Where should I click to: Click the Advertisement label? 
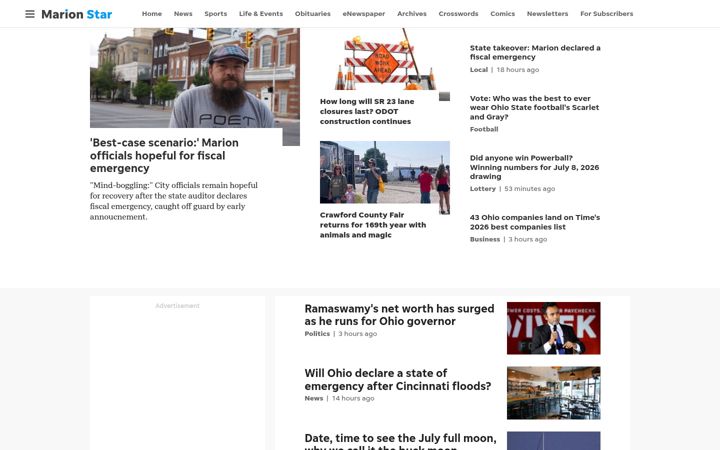click(177, 306)
